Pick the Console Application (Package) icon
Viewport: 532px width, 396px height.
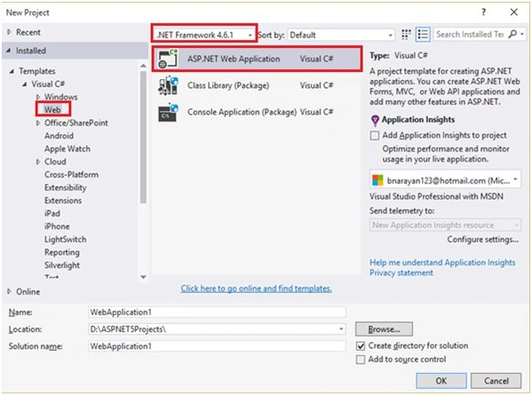(x=168, y=113)
